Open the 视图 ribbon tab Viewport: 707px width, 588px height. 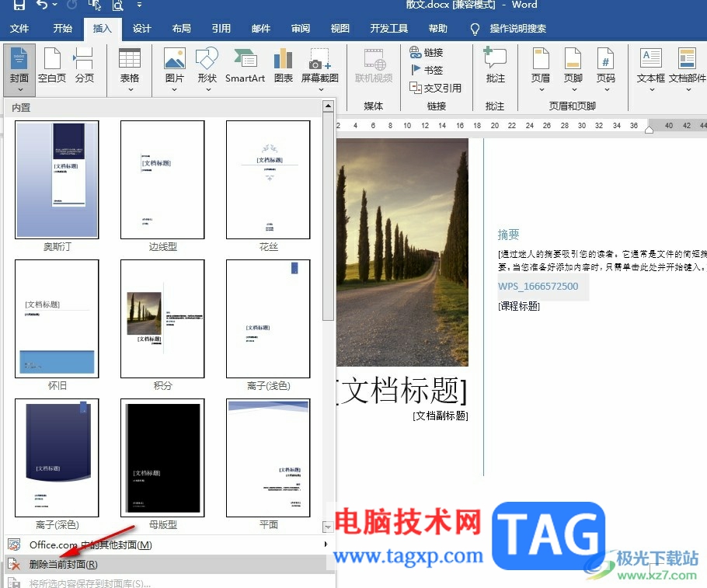tap(340, 29)
